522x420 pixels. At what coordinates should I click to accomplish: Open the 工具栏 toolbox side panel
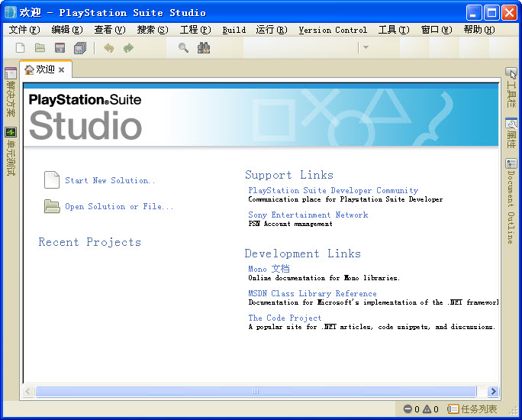tap(511, 88)
